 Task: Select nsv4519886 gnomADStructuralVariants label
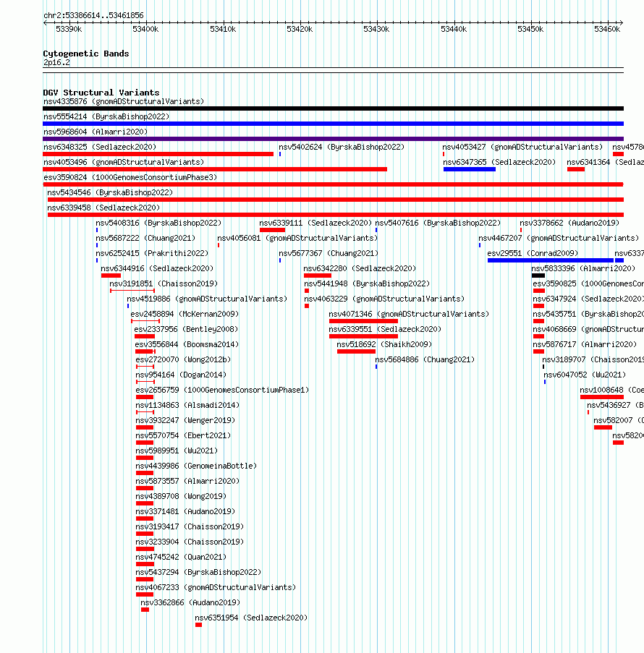tap(207, 299)
